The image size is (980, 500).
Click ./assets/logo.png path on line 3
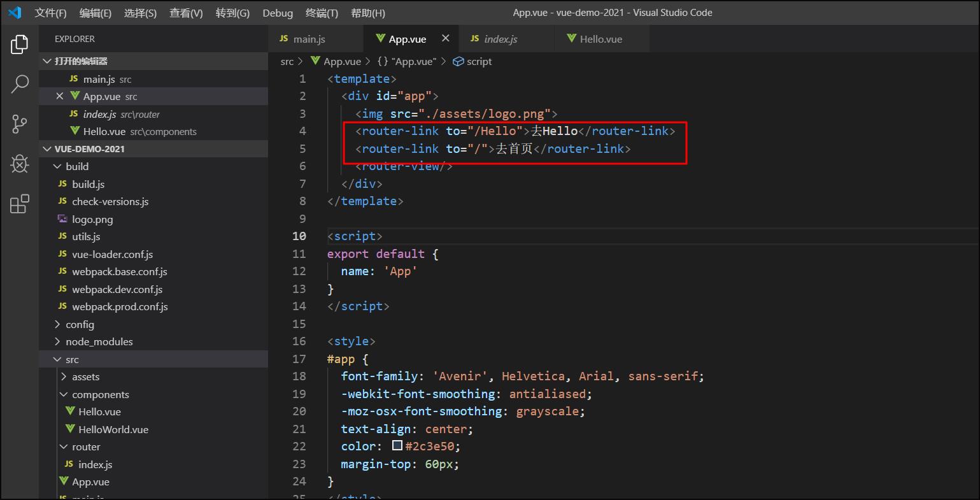486,114
